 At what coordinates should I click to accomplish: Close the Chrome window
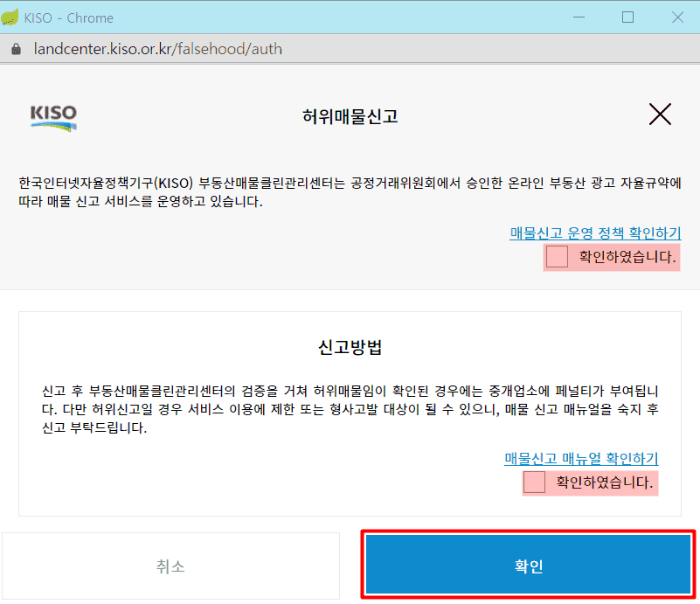pyautogui.click(x=677, y=17)
